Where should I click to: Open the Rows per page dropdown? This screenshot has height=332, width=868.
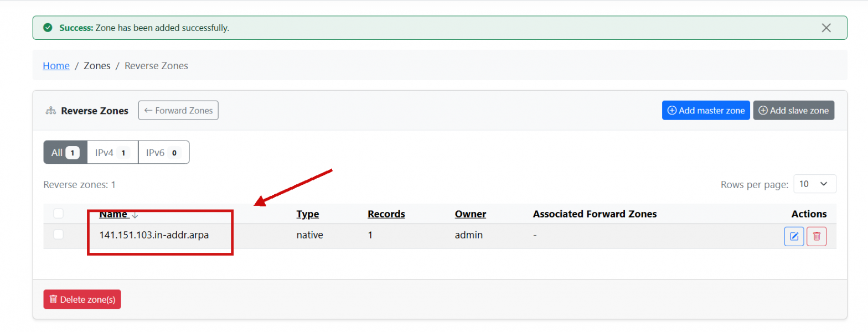(814, 184)
